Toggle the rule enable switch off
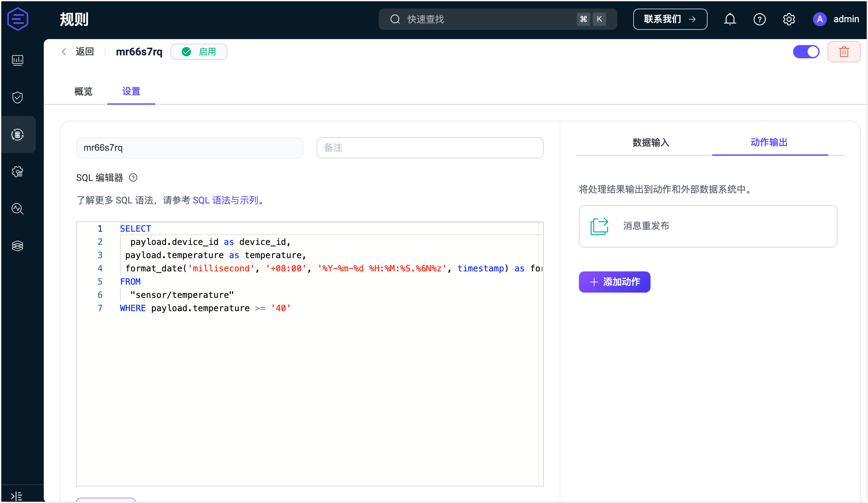 tap(806, 52)
